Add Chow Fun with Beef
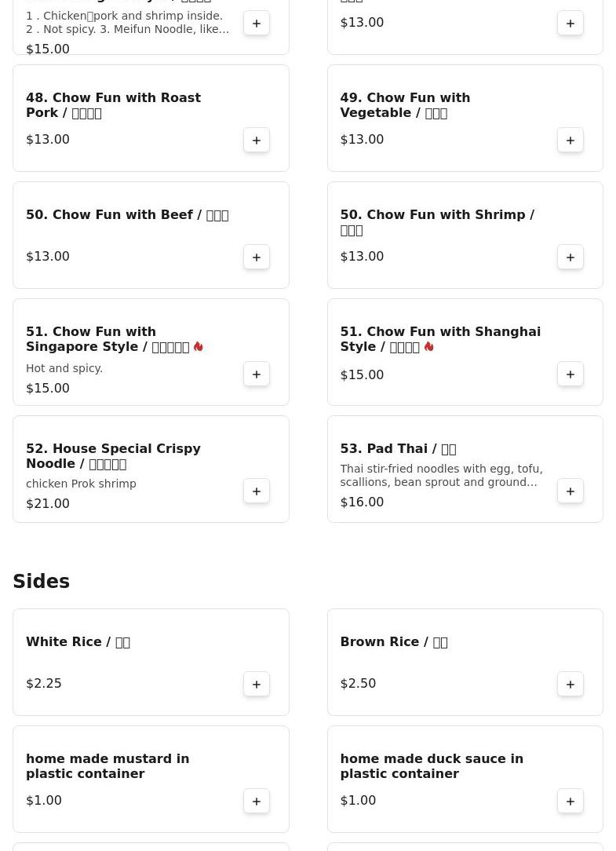Image resolution: width=616 pixels, height=851 pixels. tap(257, 257)
